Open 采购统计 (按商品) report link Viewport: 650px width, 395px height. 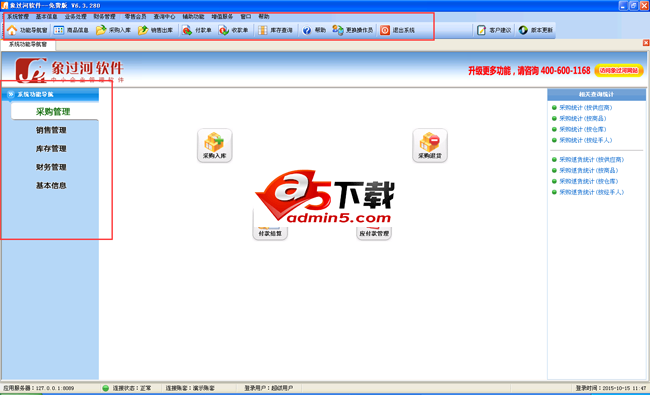click(x=582, y=119)
